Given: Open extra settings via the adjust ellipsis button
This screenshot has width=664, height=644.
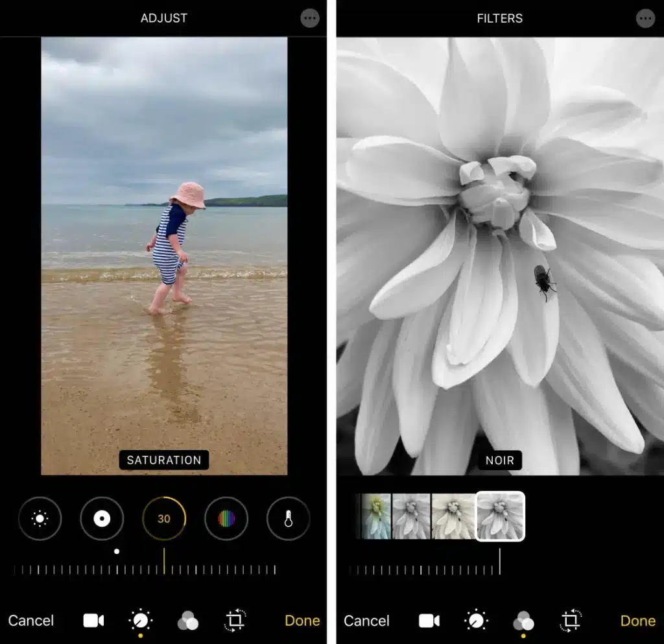Looking at the screenshot, I should pyautogui.click(x=309, y=18).
